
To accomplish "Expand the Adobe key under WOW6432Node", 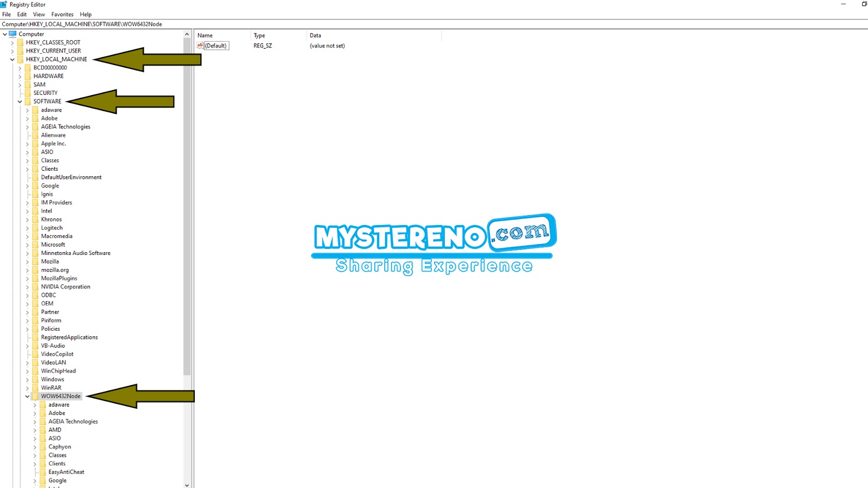I will tap(35, 413).
